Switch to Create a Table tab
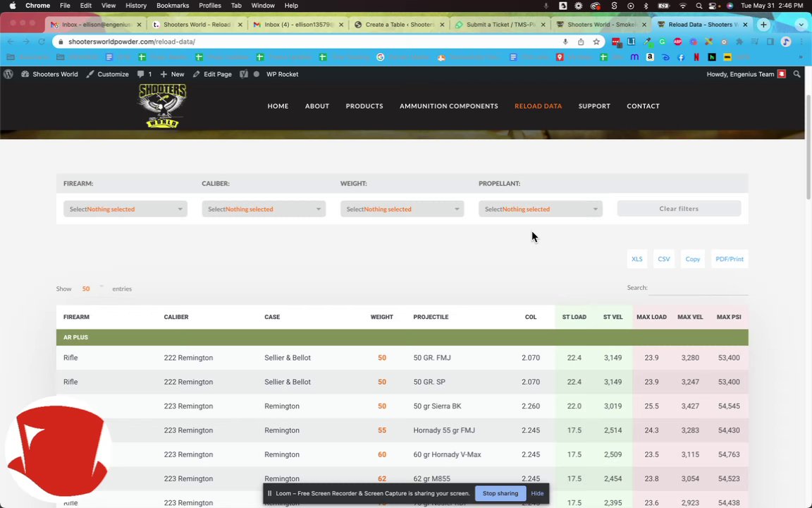This screenshot has height=508, width=812. (398, 25)
